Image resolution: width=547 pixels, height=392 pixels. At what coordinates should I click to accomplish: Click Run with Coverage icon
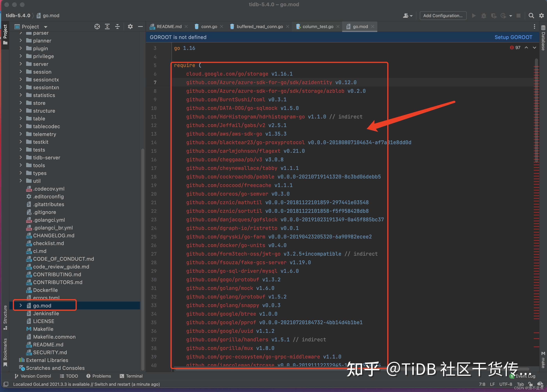(x=494, y=16)
